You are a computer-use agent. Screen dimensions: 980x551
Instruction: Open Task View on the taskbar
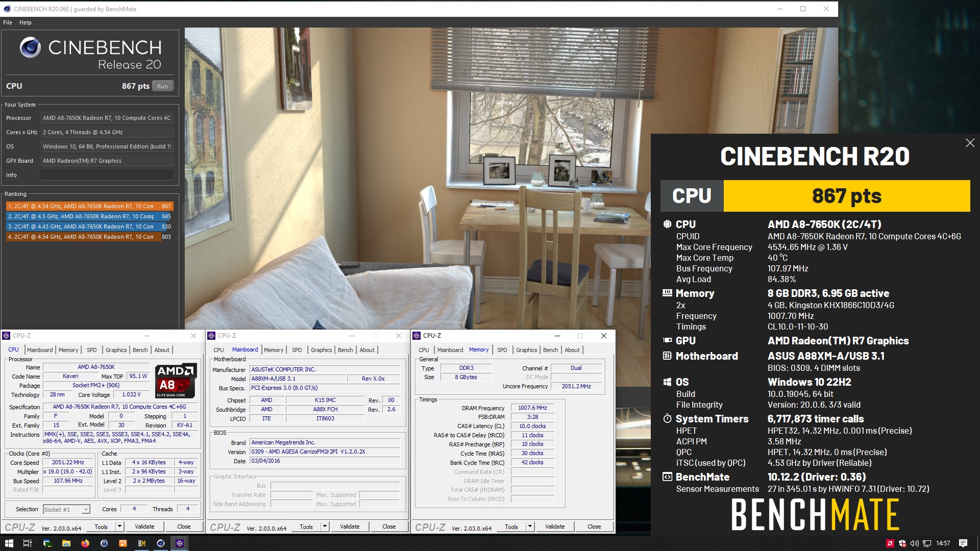tap(28, 543)
